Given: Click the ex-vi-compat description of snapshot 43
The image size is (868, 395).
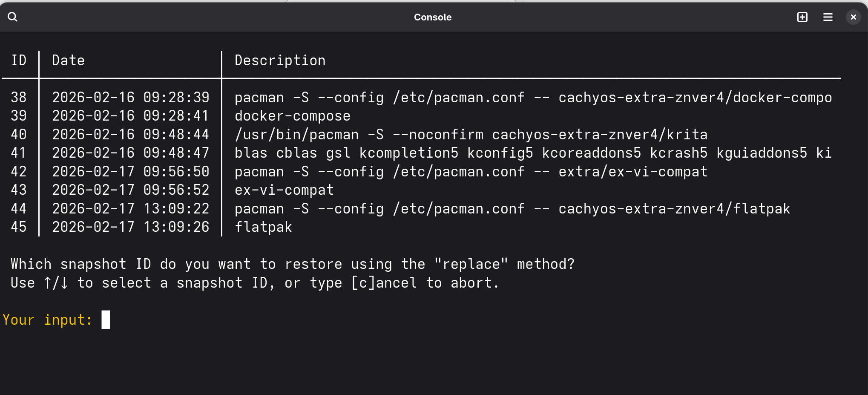Looking at the screenshot, I should [x=284, y=190].
